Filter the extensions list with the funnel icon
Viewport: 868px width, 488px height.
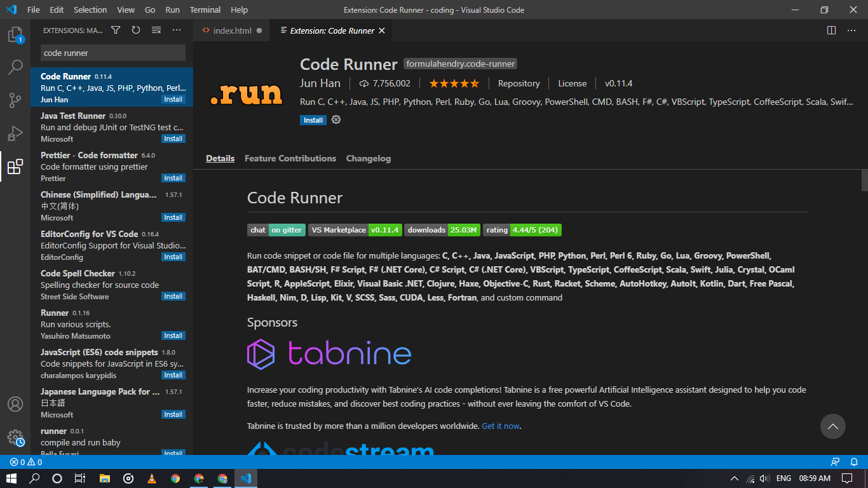[x=115, y=30]
